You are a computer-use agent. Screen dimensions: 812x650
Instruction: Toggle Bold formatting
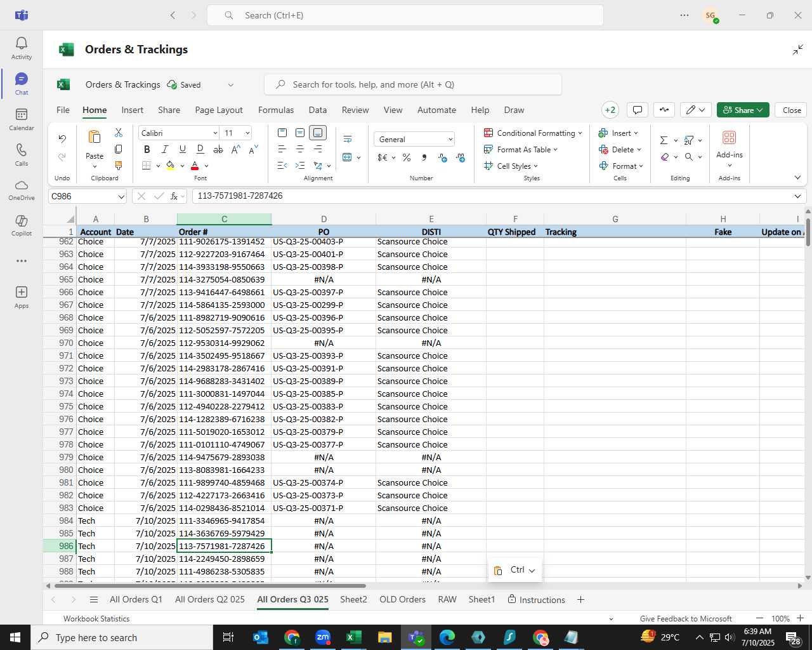click(147, 150)
